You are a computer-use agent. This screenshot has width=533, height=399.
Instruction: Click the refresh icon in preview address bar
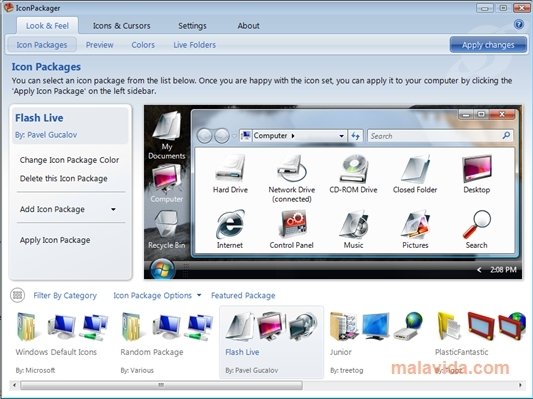click(356, 136)
